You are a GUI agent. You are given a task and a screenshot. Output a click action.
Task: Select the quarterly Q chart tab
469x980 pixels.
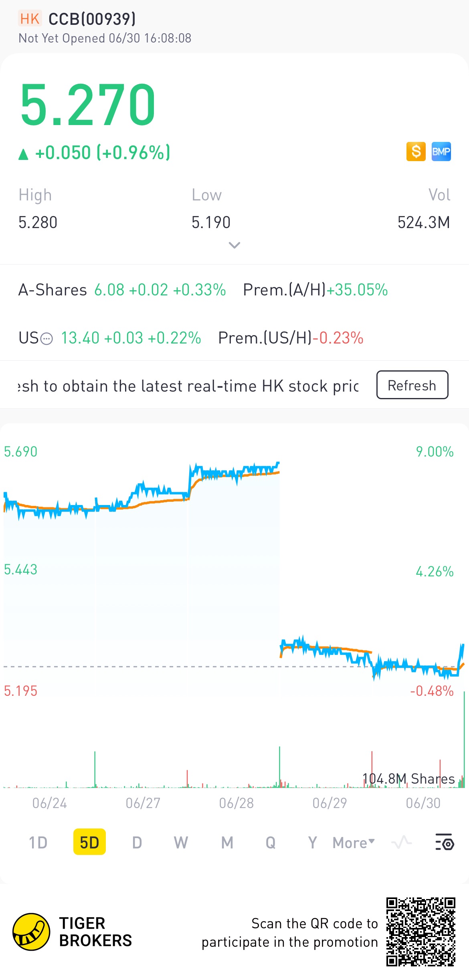(x=271, y=843)
